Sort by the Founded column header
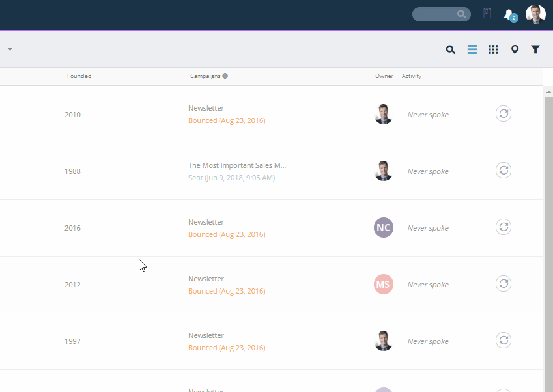This screenshot has width=553, height=392. point(79,76)
